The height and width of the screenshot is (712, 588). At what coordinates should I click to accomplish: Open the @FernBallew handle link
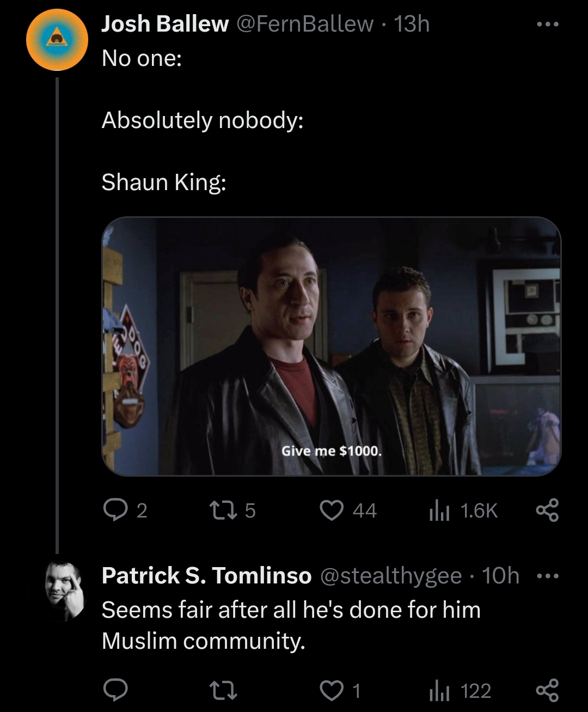[304, 24]
